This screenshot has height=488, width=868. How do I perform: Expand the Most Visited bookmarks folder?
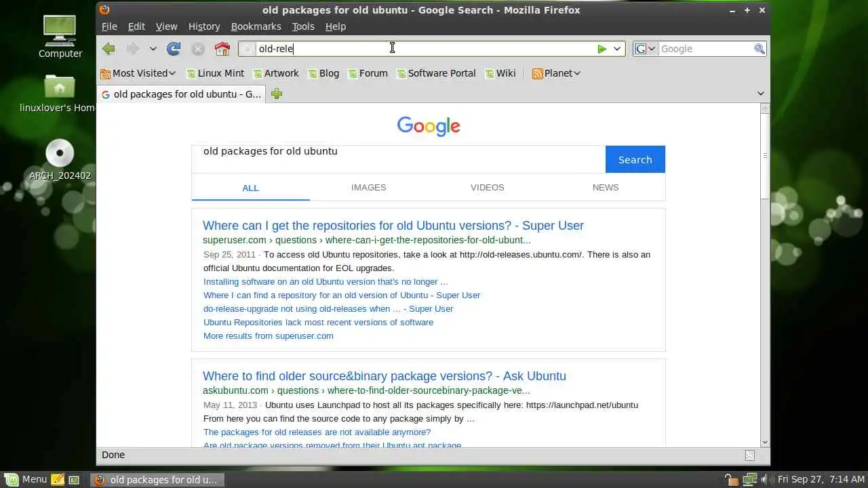coord(138,73)
